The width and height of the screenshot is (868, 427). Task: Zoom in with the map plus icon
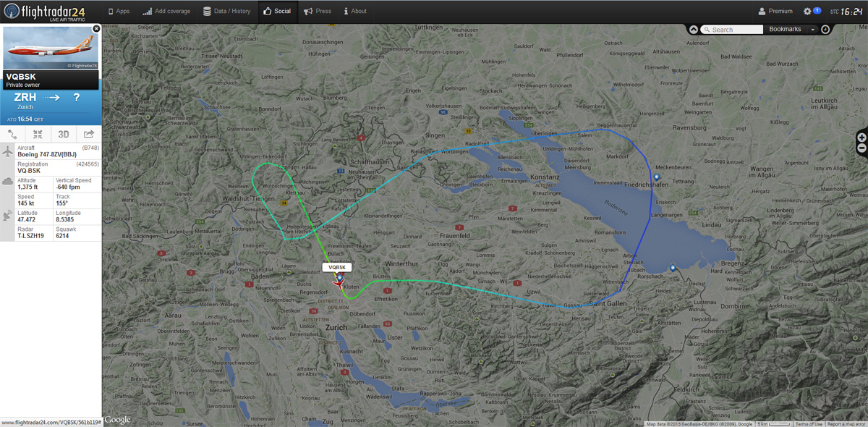[x=861, y=137]
